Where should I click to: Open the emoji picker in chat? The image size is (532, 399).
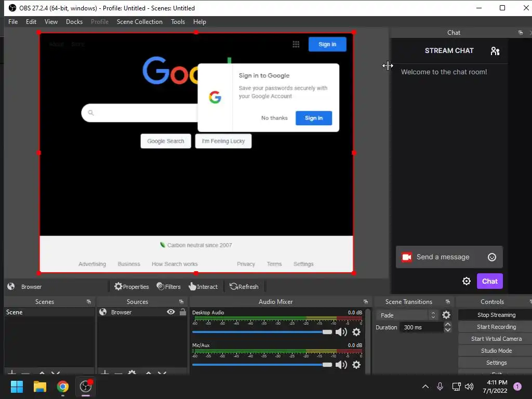(x=491, y=257)
